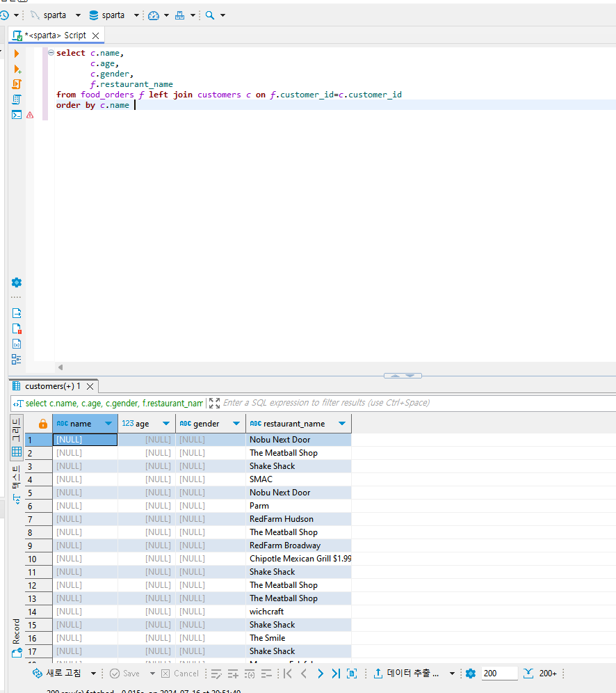The width and height of the screenshot is (616, 693).
Task: Run SQL statement in a new tab
Action: coord(17,69)
